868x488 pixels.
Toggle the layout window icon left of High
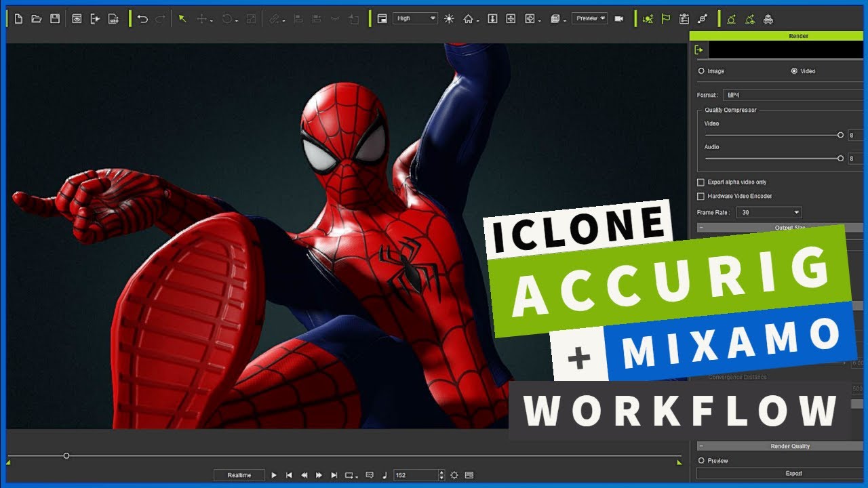point(382,19)
